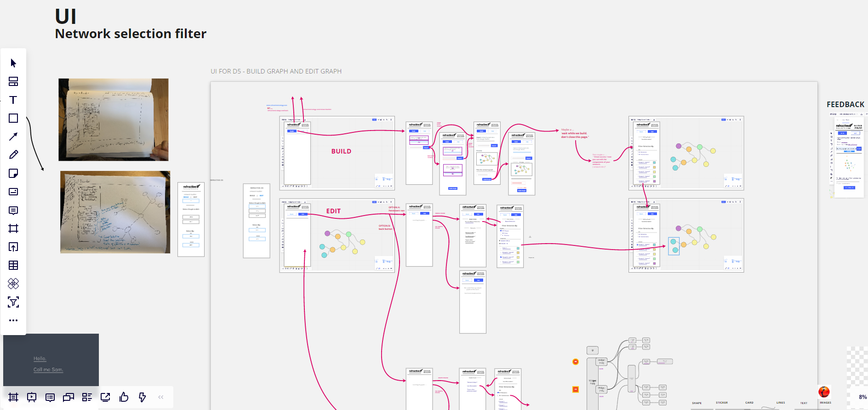Select the Pen drawing tool

[13, 155]
